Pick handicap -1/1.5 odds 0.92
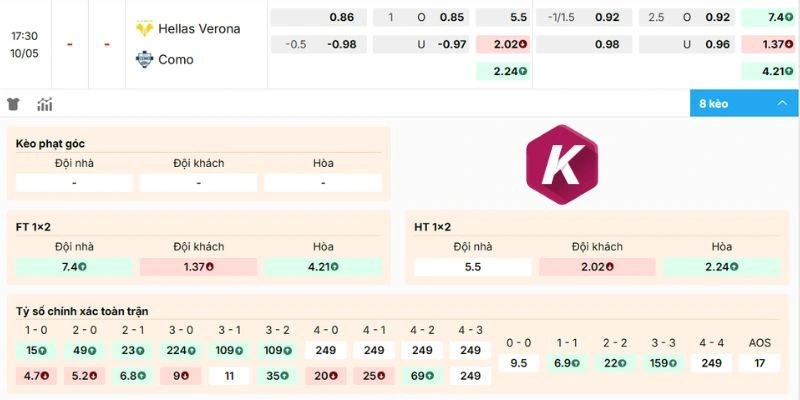Image resolution: width=800 pixels, height=400 pixels. point(584,17)
